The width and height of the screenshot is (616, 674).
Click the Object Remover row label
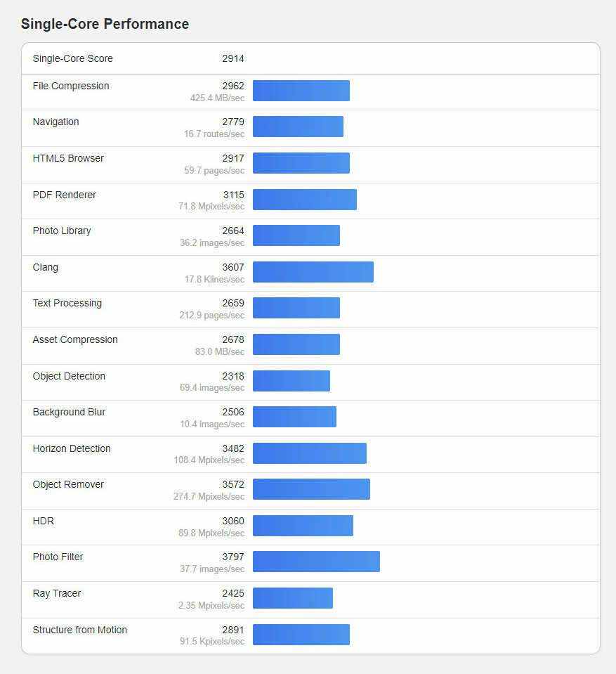pyautogui.click(x=68, y=484)
